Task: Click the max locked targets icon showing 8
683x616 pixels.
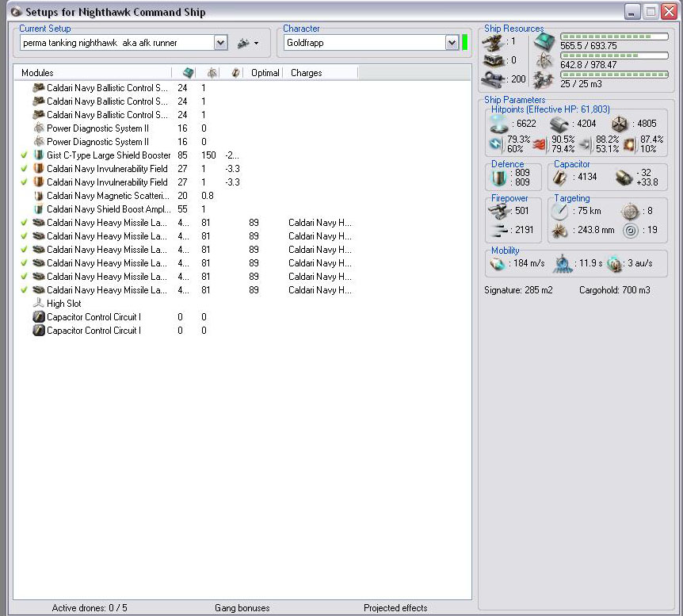Action: [630, 212]
